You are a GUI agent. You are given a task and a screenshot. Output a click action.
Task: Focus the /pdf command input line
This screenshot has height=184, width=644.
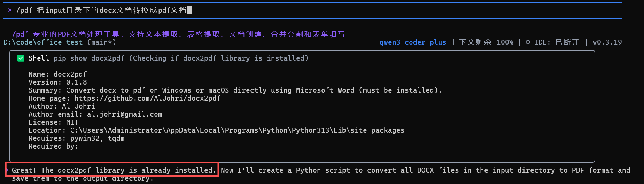click(101, 10)
